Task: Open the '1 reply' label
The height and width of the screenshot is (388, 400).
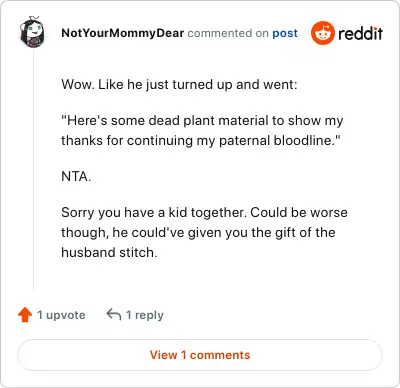Action: 145,315
